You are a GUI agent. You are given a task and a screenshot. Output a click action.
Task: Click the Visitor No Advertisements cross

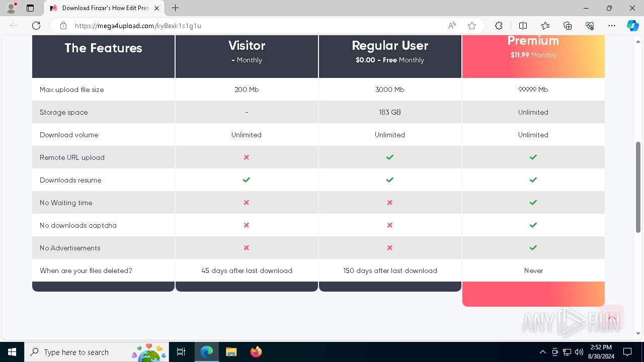tap(247, 248)
